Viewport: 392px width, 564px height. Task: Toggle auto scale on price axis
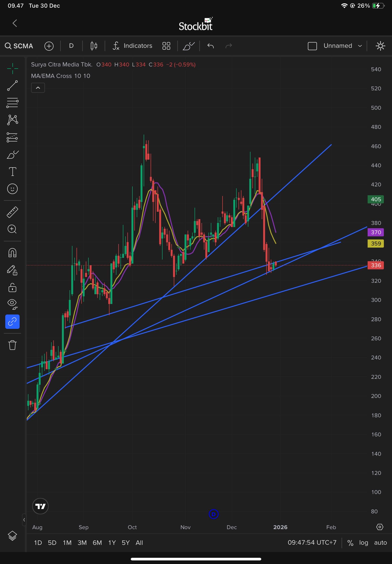[x=380, y=543]
